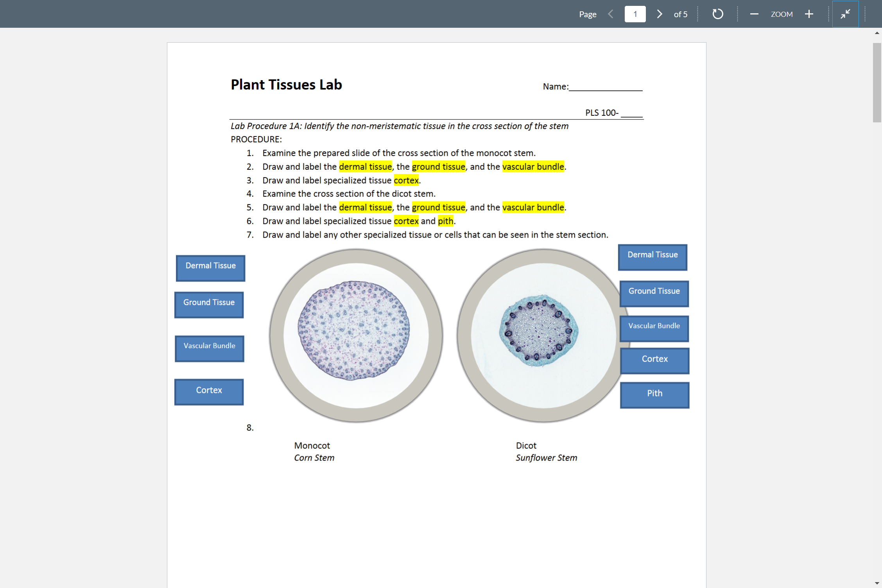Zoom in on the document
This screenshot has height=588, width=882.
tap(809, 14)
